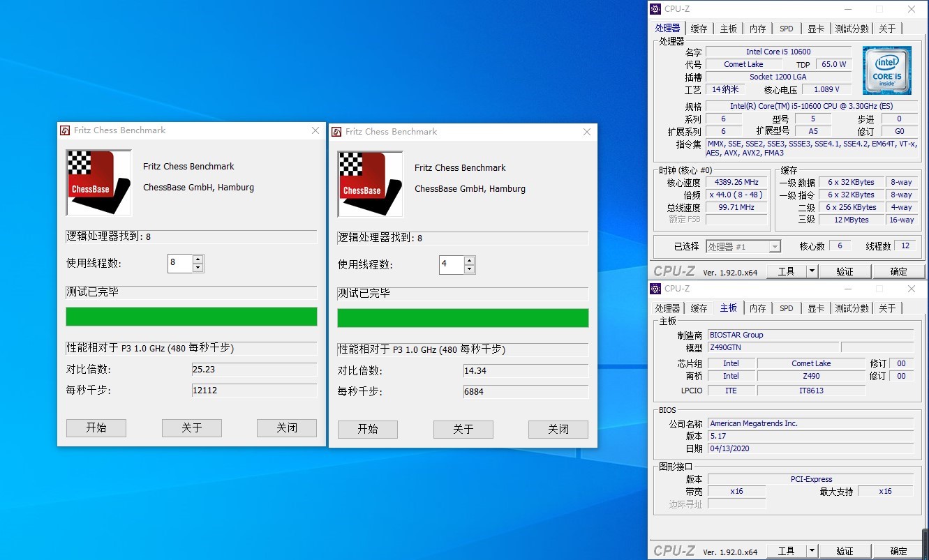The height and width of the screenshot is (560, 929).
Task: Click 确定 button in upper CPU-Z
Action: (899, 271)
